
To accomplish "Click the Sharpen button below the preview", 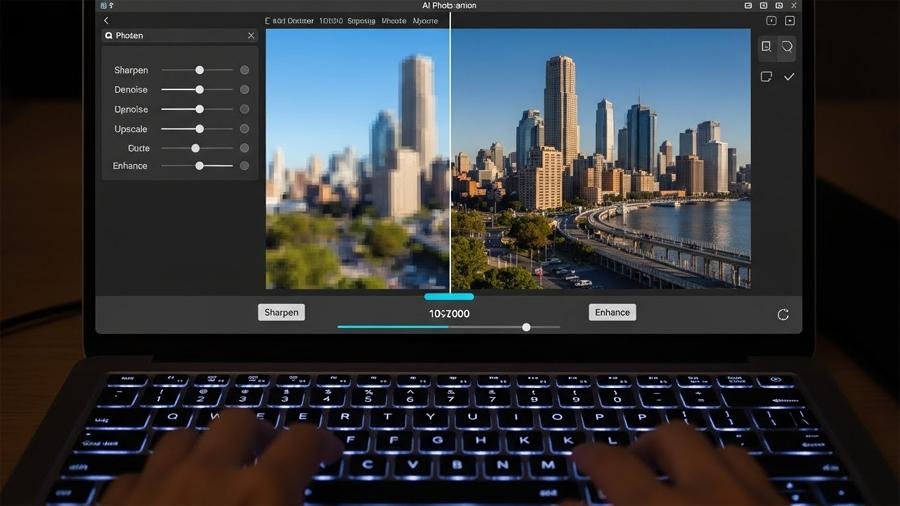I will tap(281, 313).
